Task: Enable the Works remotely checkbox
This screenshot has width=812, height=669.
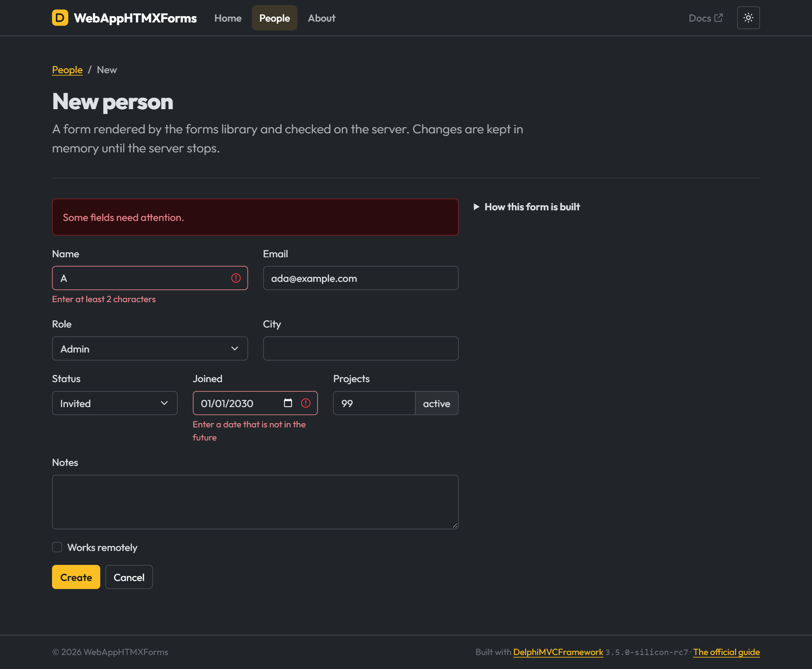Action: [57, 547]
